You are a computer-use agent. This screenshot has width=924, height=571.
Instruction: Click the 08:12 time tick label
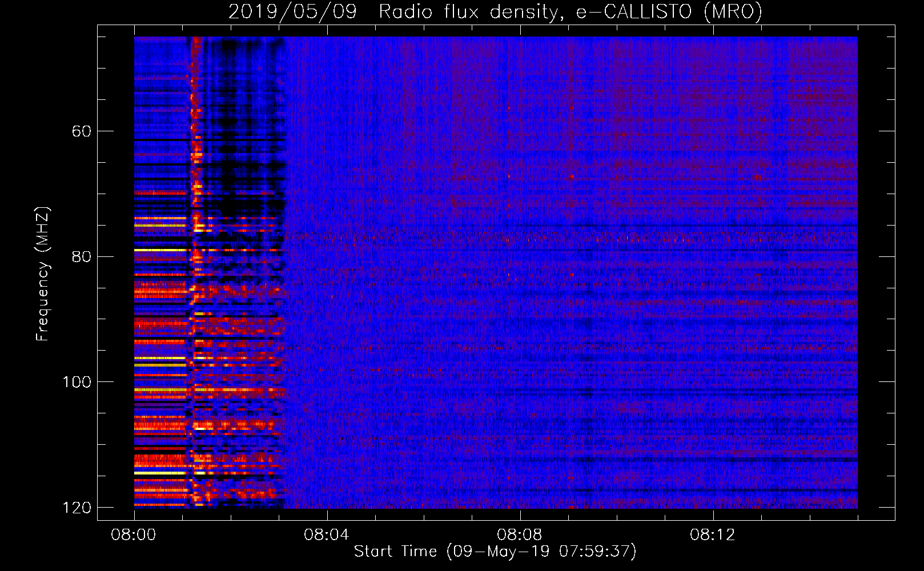click(713, 535)
